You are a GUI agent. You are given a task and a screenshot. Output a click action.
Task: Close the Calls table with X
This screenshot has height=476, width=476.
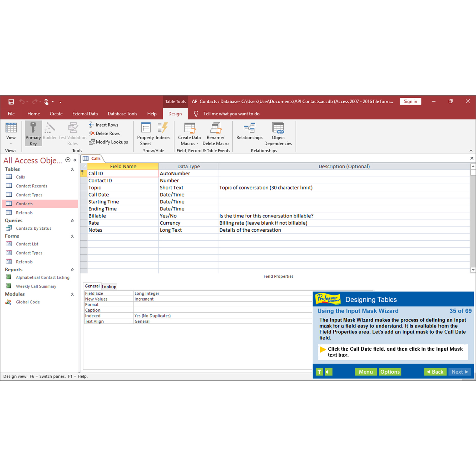[x=471, y=158]
